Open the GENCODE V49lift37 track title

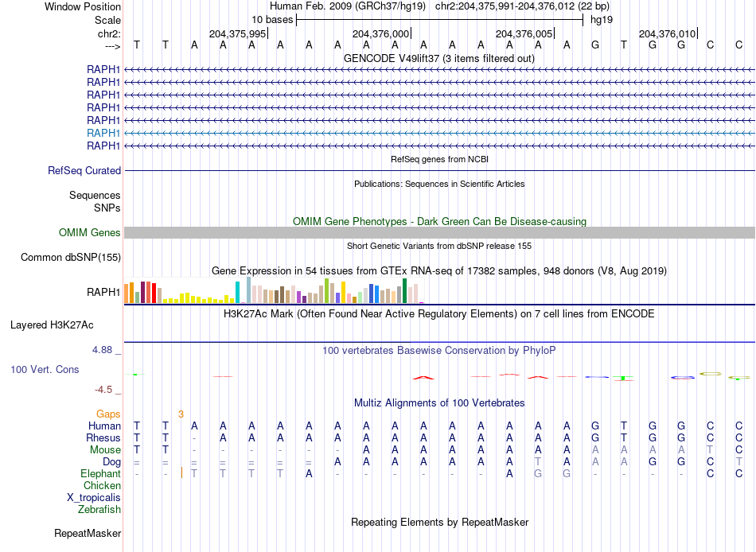click(x=439, y=58)
